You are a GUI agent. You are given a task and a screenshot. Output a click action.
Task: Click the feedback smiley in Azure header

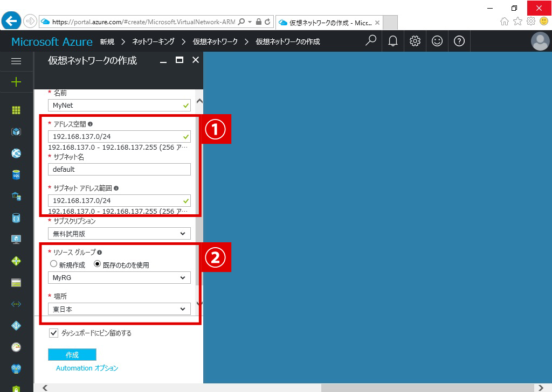point(437,41)
